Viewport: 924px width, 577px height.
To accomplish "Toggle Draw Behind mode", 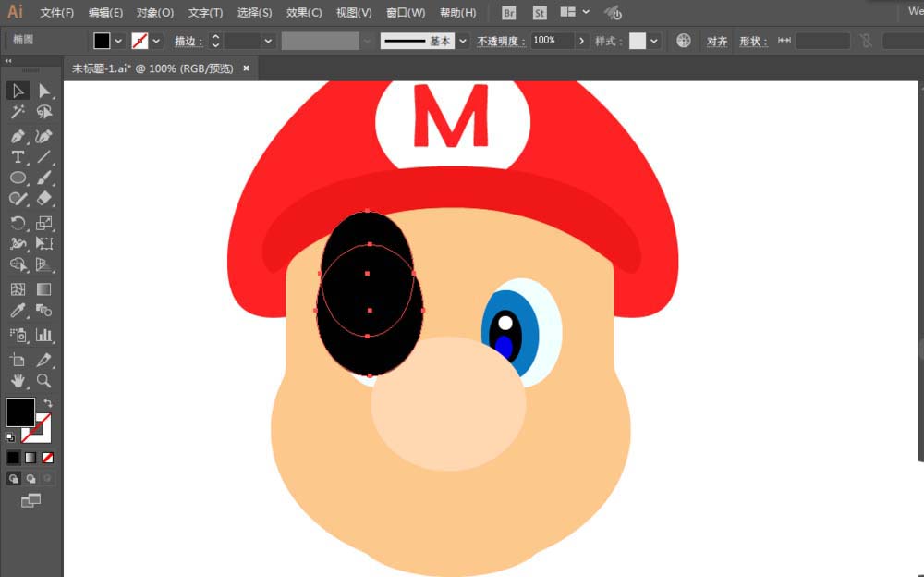I will (x=30, y=478).
